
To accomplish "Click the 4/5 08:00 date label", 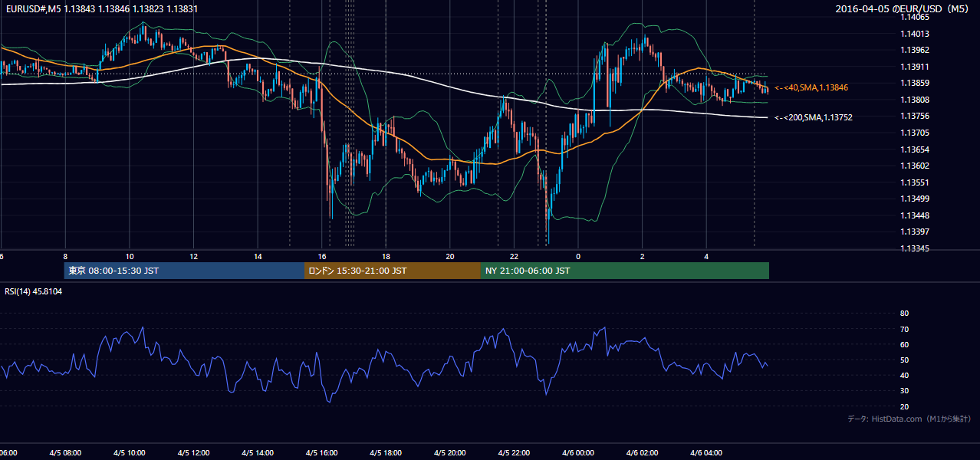I will point(65,453).
